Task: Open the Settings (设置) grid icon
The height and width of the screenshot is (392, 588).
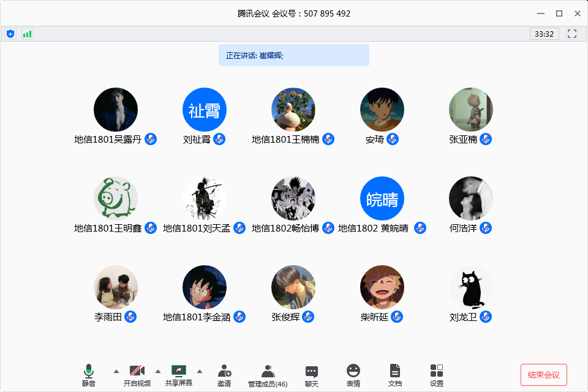Action: pyautogui.click(x=437, y=375)
